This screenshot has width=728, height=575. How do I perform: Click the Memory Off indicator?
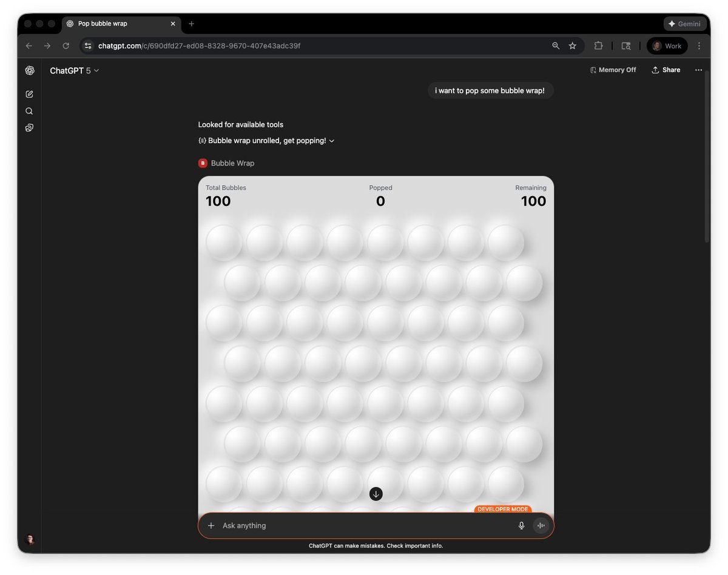tap(613, 70)
